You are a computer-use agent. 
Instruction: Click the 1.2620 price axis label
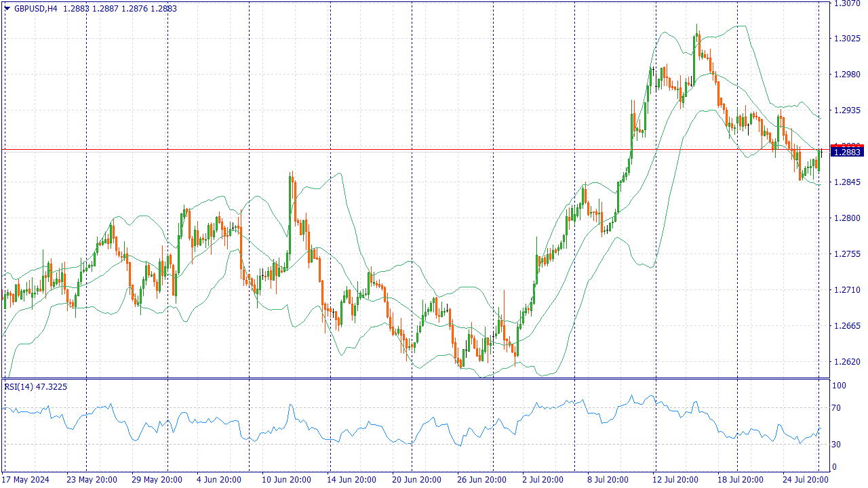(846, 361)
